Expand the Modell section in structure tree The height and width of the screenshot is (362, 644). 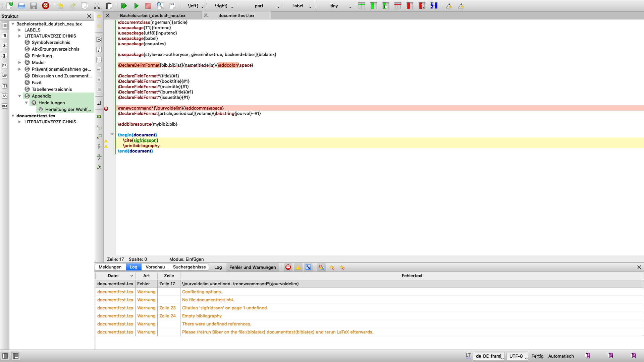20,62
